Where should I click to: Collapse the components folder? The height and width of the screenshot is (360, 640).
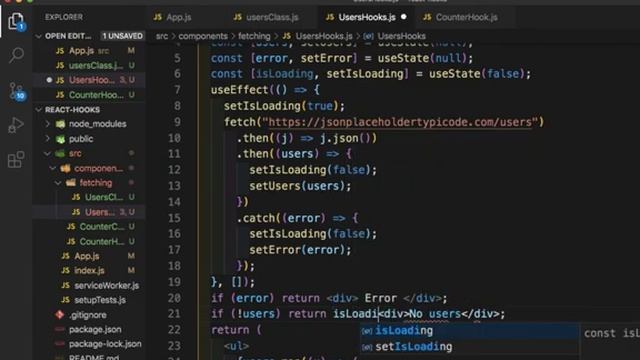[x=53, y=168]
